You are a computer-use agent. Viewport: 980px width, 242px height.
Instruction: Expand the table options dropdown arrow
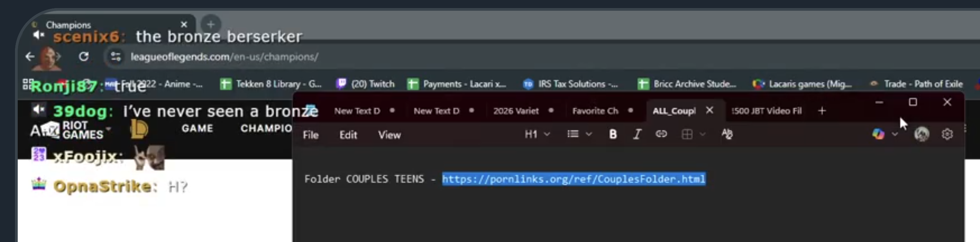(x=703, y=134)
